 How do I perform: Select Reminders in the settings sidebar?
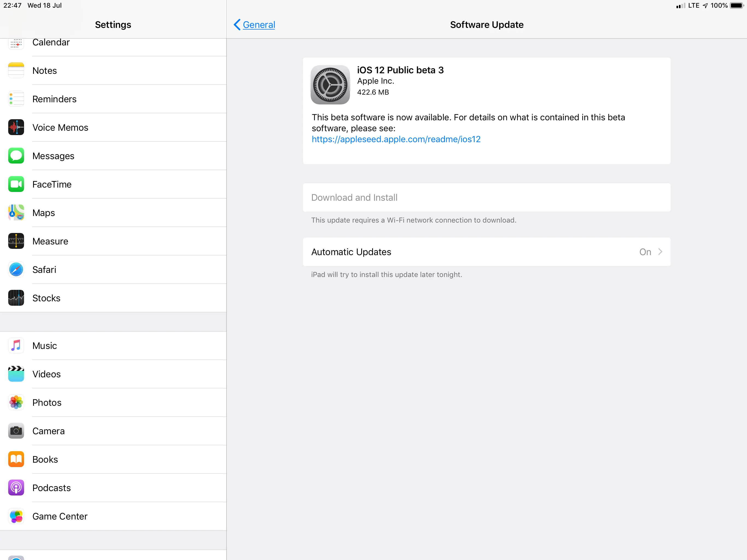point(54,99)
